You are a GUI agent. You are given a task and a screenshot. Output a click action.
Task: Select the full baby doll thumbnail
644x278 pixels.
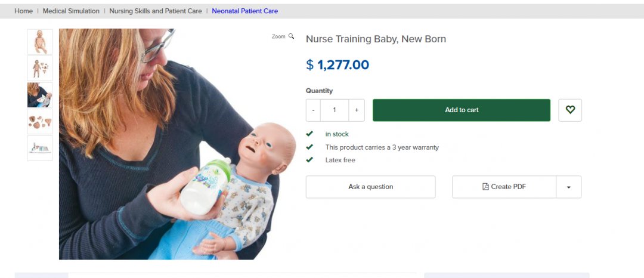40,42
